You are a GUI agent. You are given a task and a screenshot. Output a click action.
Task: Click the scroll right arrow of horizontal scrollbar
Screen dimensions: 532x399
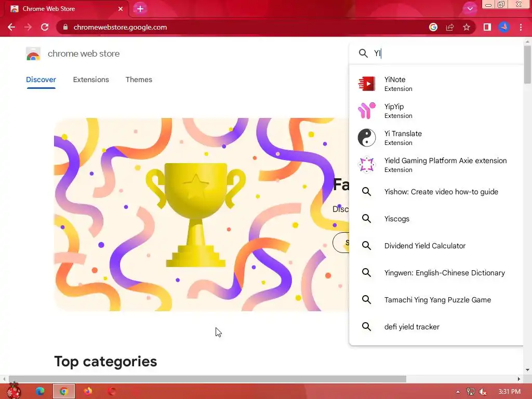tap(519, 379)
